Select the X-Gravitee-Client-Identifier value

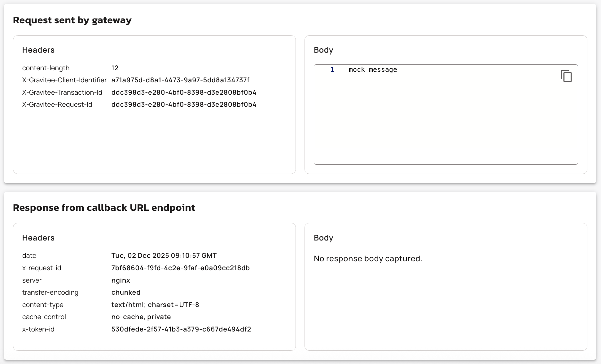(180, 80)
